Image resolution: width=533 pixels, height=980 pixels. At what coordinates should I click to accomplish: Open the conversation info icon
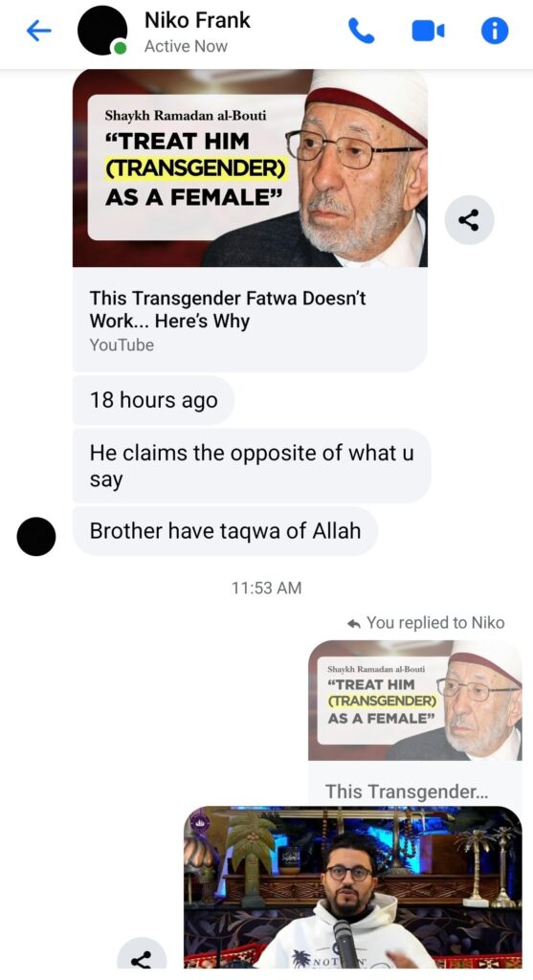click(495, 30)
